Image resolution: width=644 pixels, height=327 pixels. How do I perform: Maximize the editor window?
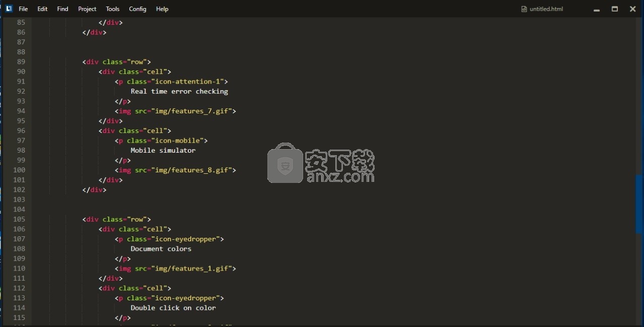click(x=615, y=9)
